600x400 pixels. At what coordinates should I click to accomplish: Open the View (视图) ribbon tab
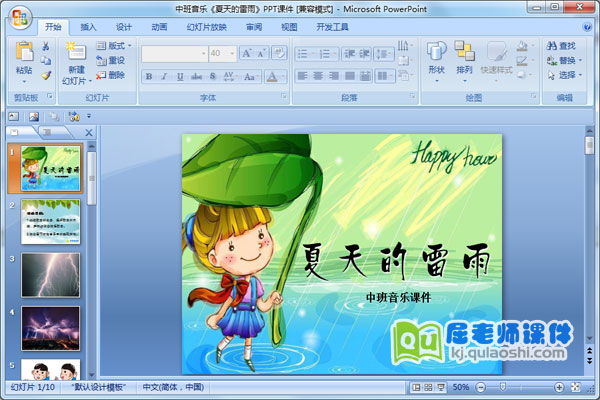pos(289,27)
